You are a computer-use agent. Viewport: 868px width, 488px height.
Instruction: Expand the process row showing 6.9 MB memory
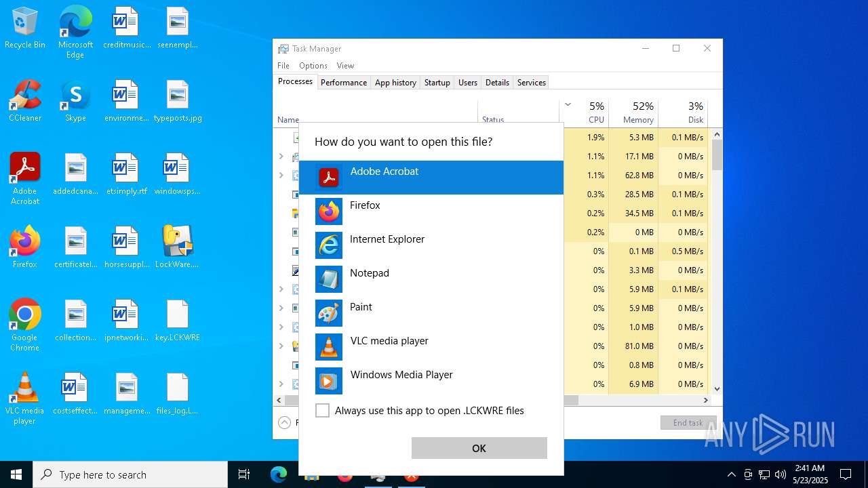point(281,384)
